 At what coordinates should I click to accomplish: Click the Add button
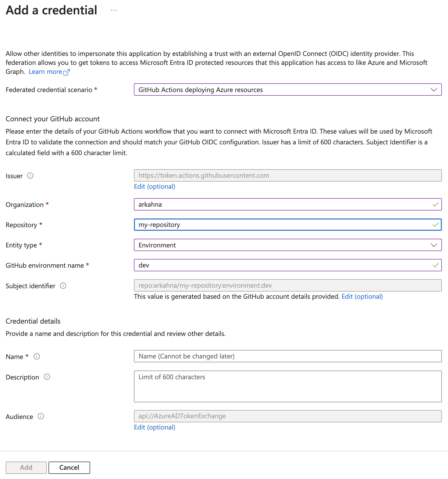26,467
